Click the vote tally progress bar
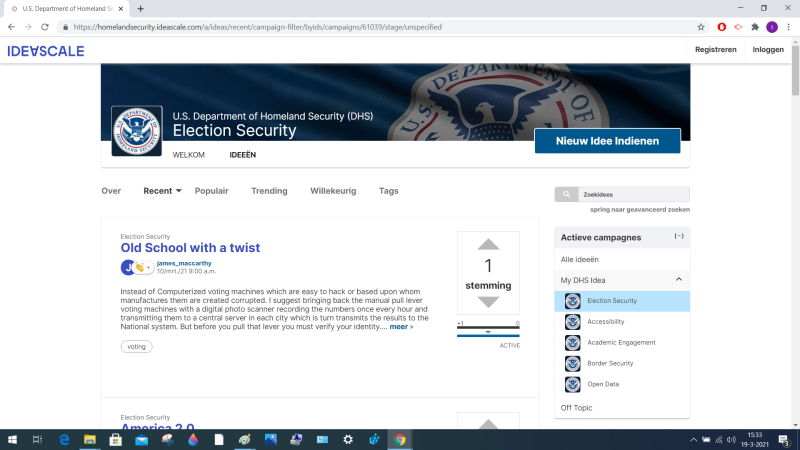The image size is (800, 450). tap(488, 327)
